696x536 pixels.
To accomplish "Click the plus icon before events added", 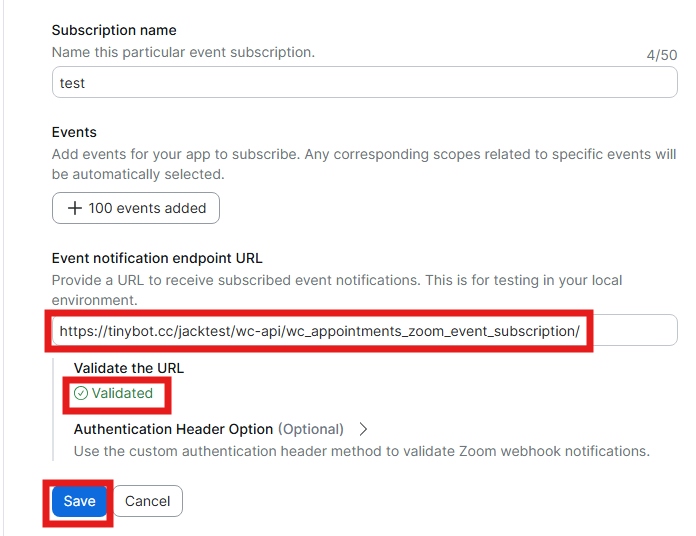I will (75, 208).
